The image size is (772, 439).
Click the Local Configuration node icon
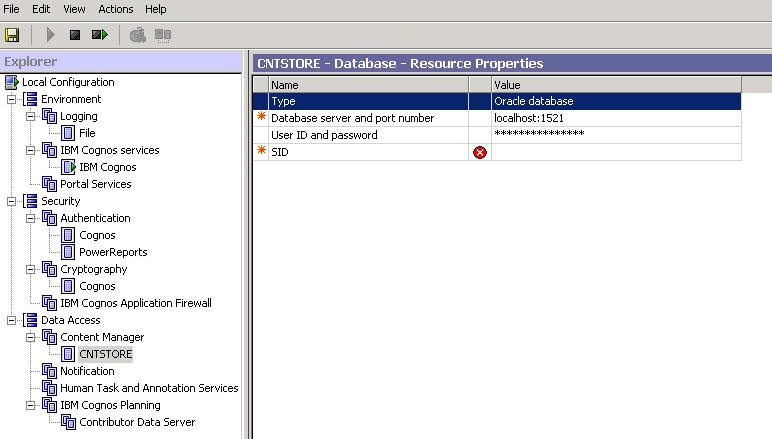coord(12,82)
